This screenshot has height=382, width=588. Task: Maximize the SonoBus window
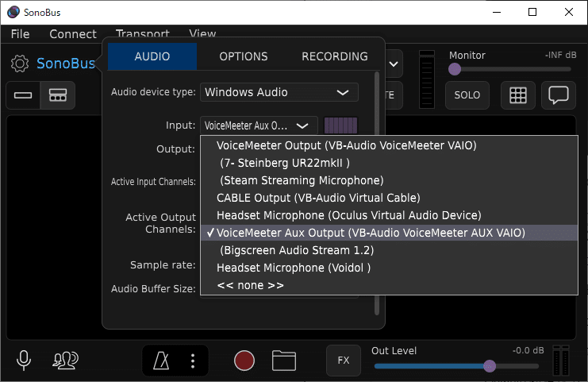click(x=532, y=12)
